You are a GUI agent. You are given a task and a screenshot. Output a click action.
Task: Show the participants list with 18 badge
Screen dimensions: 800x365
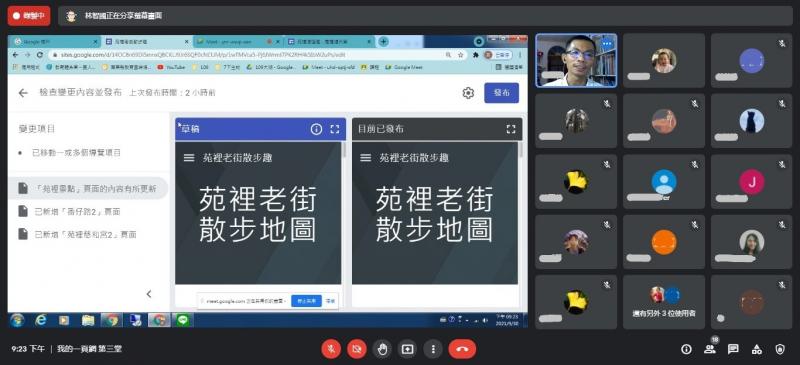pyautogui.click(x=710, y=349)
